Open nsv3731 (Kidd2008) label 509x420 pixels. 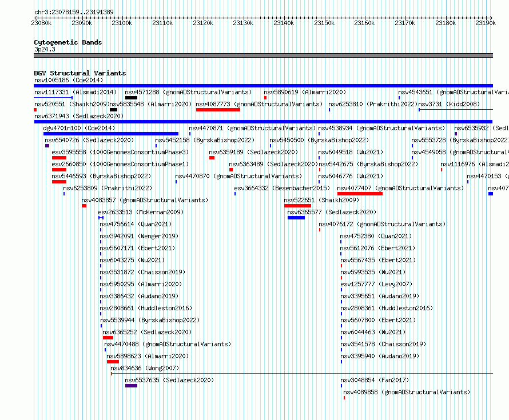449,104
